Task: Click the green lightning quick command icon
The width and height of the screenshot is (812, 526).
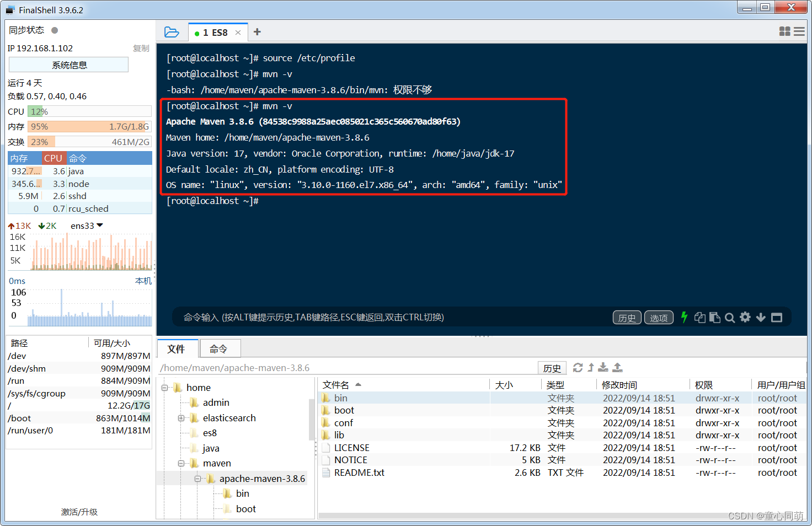Action: click(684, 317)
